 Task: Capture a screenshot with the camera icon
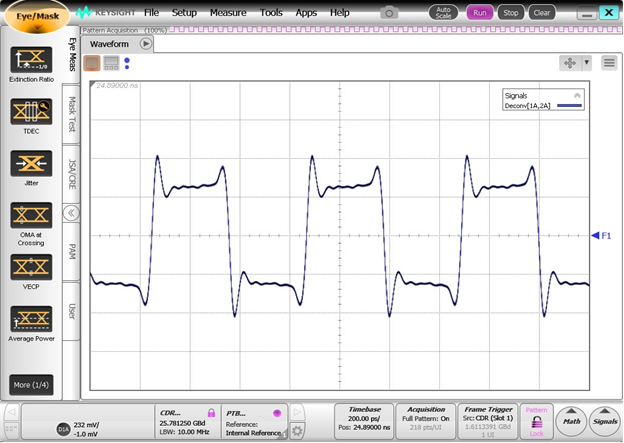389,13
